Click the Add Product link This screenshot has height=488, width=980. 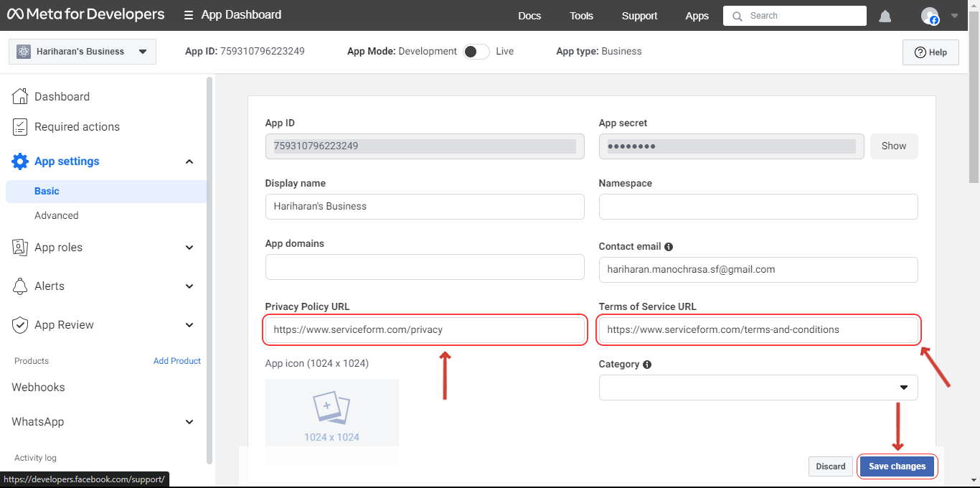(x=177, y=361)
